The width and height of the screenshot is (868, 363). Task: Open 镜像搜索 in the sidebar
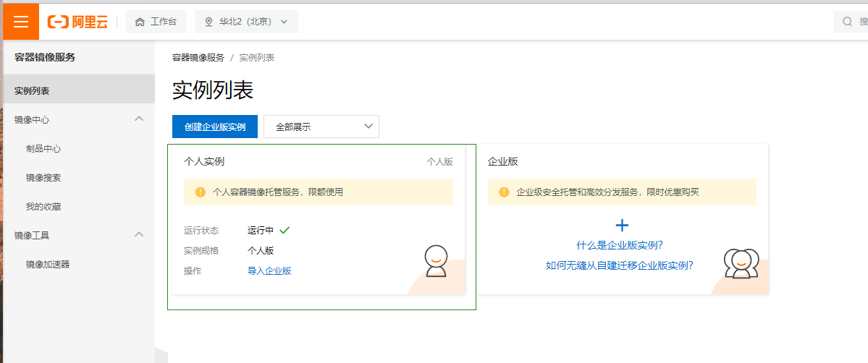point(43,177)
